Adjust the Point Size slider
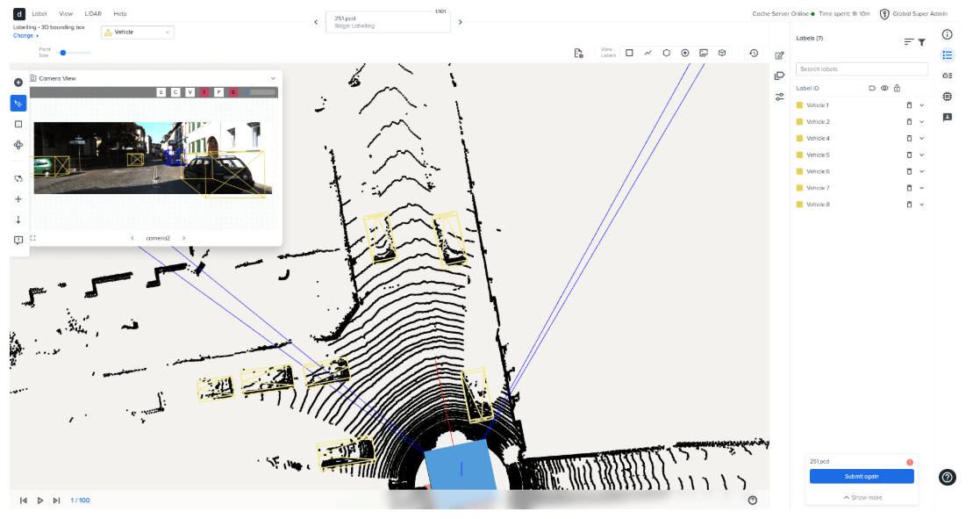 (x=62, y=53)
